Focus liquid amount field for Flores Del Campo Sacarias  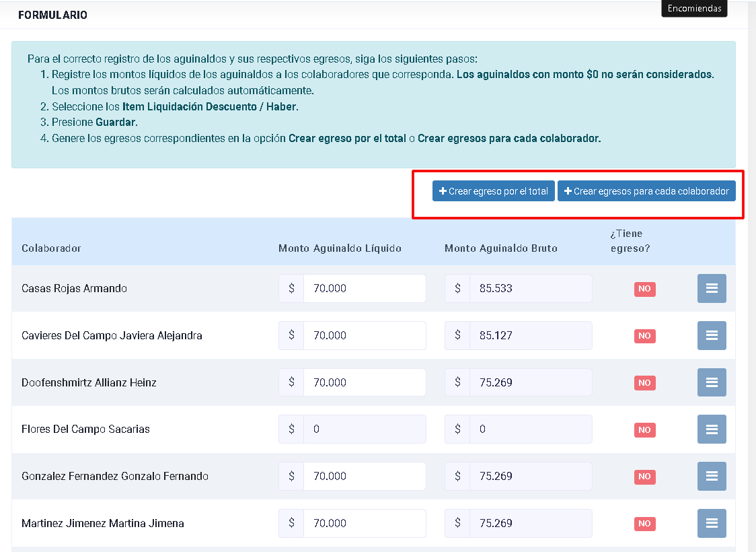pos(365,429)
